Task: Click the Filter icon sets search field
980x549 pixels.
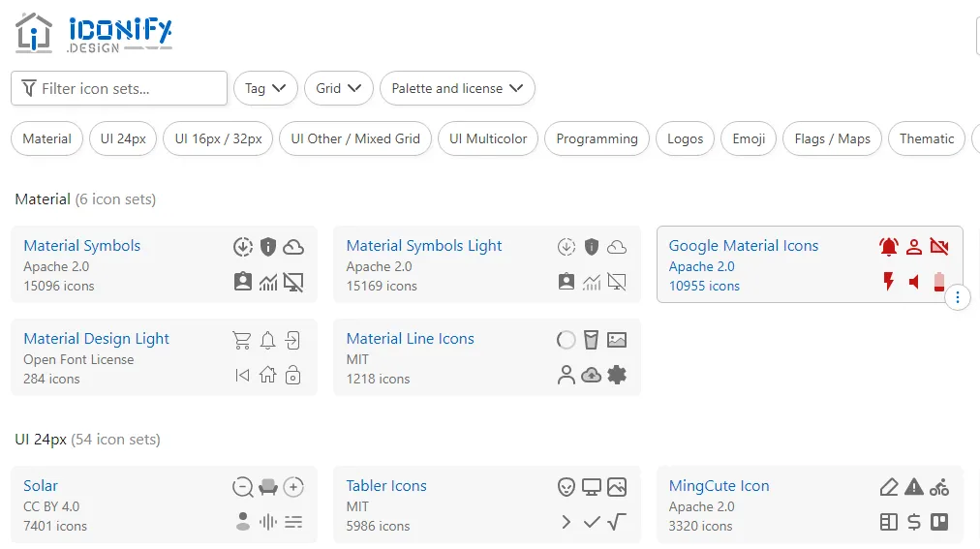Action: coord(119,88)
